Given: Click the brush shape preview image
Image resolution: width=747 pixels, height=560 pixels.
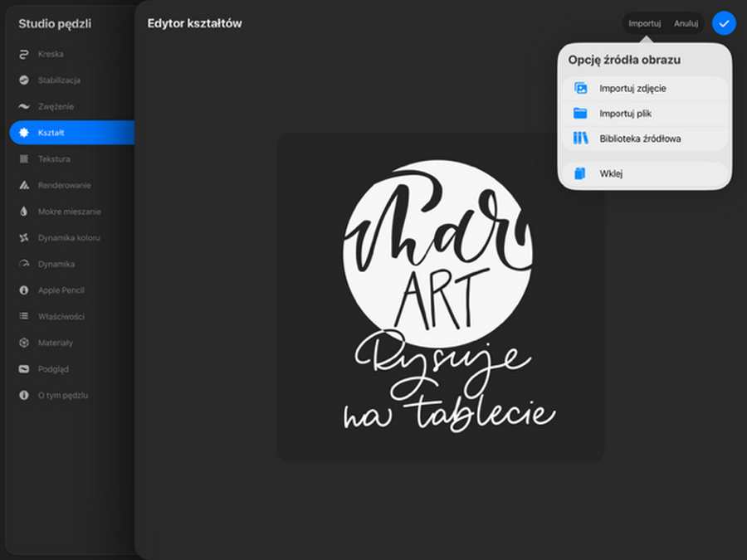Looking at the screenshot, I should pyautogui.click(x=440, y=297).
